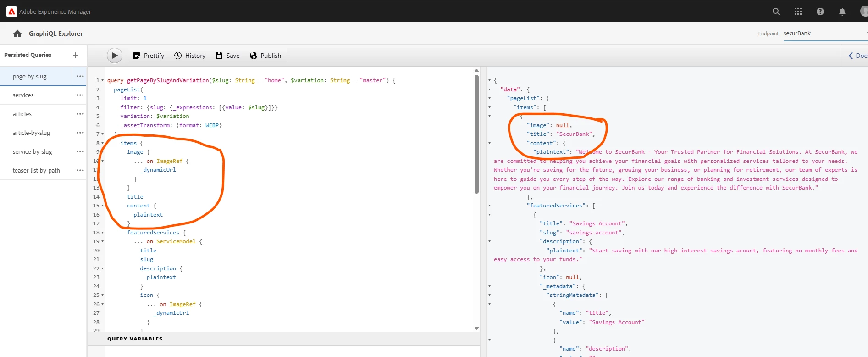This screenshot has height=357, width=868.
Task: Click the query editor scrollbar thumb
Action: pyautogui.click(x=476, y=134)
